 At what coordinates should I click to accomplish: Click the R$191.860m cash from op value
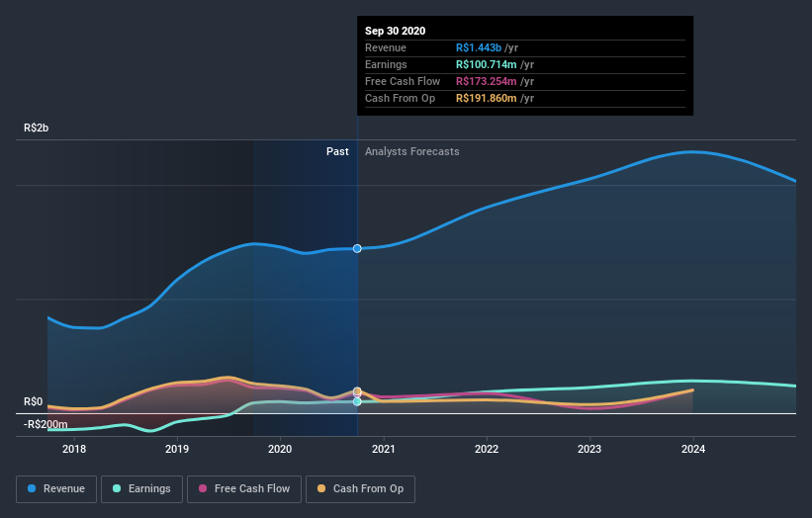pyautogui.click(x=487, y=98)
